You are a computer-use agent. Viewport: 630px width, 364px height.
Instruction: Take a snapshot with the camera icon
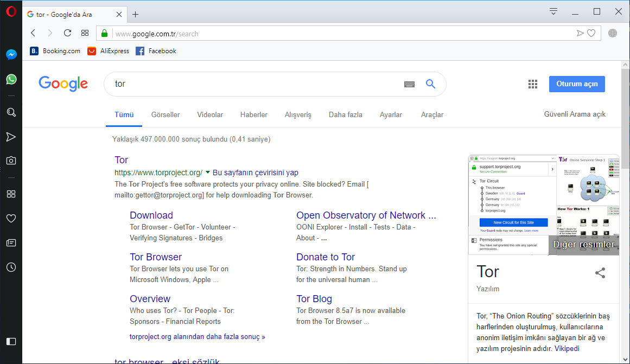[x=11, y=160]
